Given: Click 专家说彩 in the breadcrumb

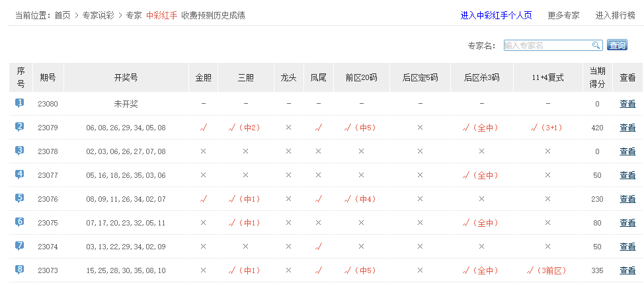Looking at the screenshot, I should tap(98, 15).
